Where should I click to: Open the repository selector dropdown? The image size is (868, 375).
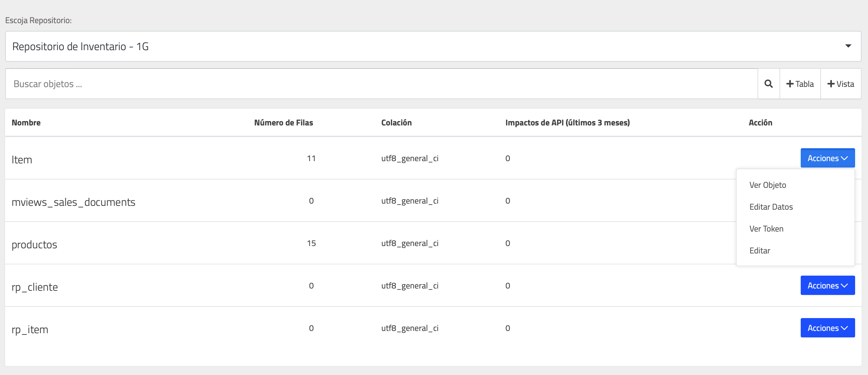(x=433, y=46)
